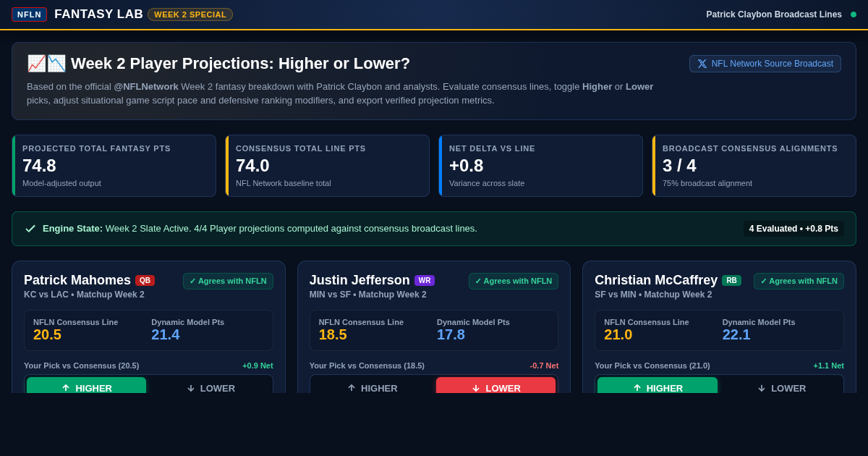Click Jefferson dynamic model value 17.8

click(x=451, y=334)
